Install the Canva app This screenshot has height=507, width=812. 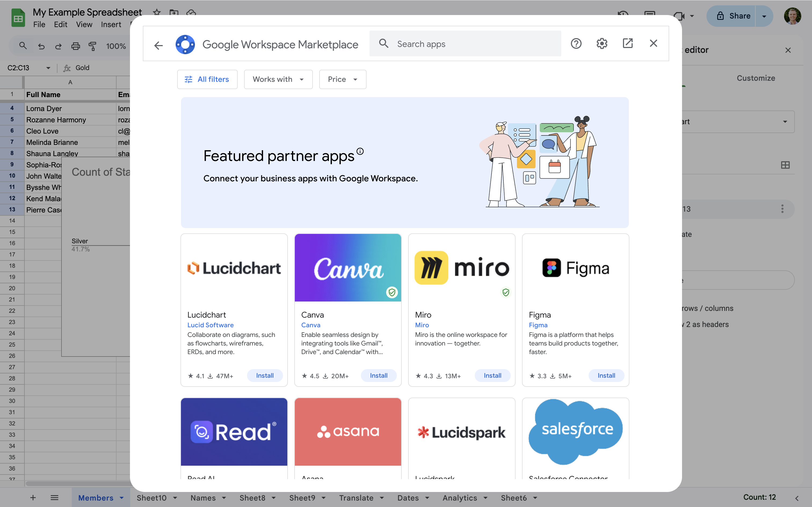click(x=379, y=375)
